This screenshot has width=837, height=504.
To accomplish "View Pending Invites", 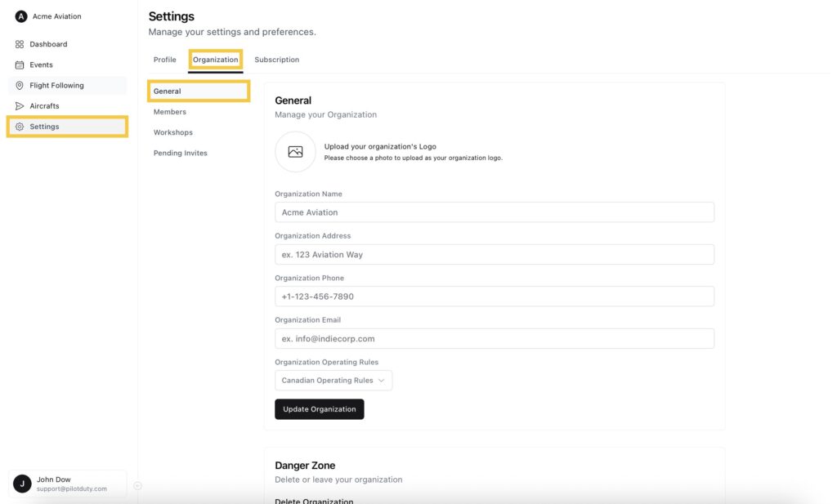I will pyautogui.click(x=181, y=152).
